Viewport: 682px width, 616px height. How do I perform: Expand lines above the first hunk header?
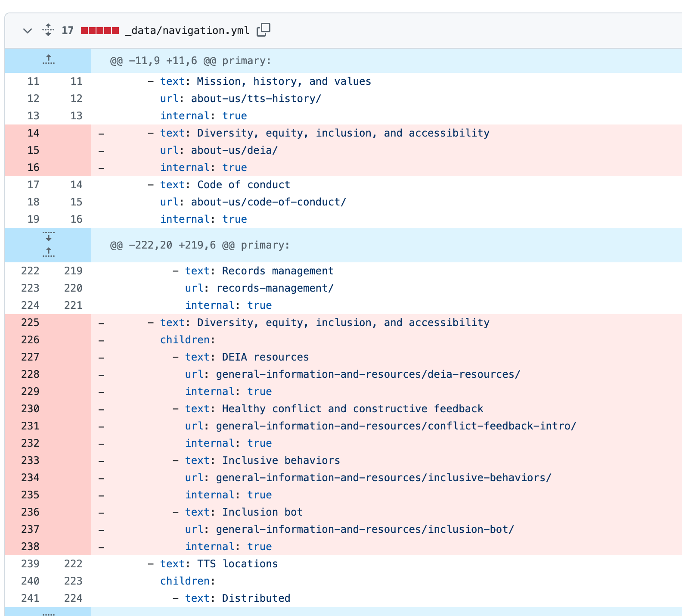coord(48,60)
